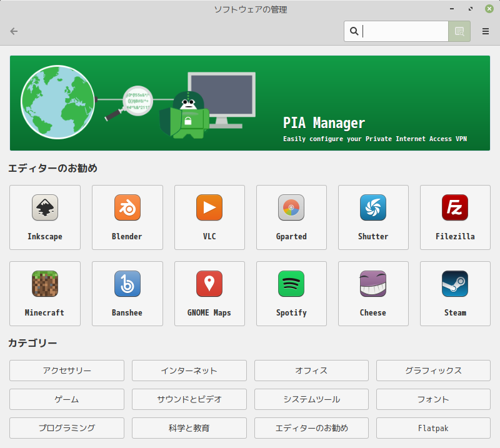Select the エディターのお勧め category button
Viewport: 500px width, 448px height.
[311, 428]
